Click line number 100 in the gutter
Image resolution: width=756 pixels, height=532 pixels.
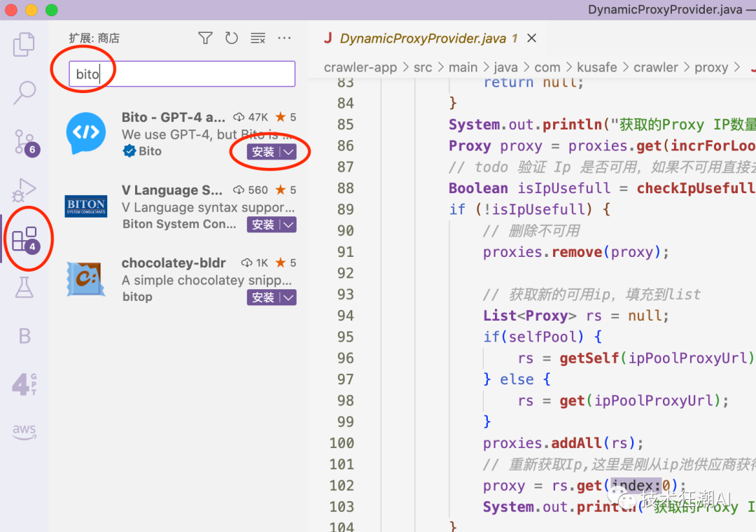coord(342,443)
